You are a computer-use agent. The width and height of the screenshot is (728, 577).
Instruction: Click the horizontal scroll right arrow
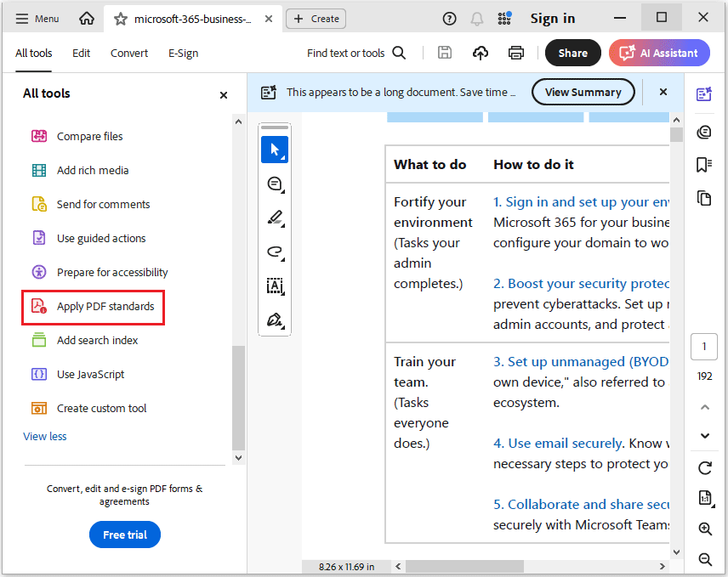pos(662,566)
